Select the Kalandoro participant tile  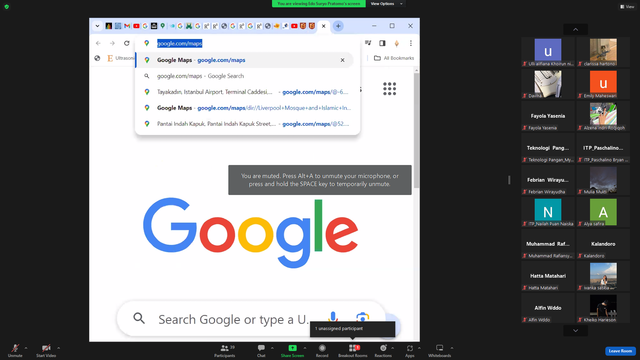(x=603, y=244)
